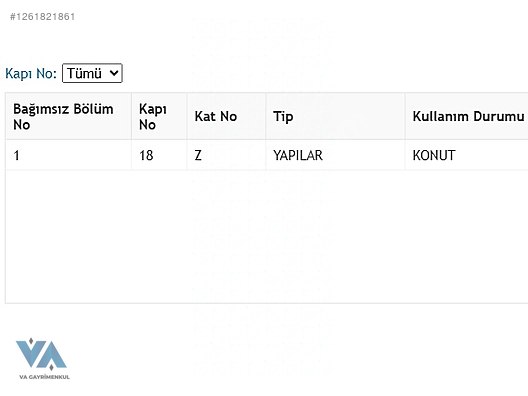Click the listing ID #1261821861 text
Image resolution: width=528 pixels, height=396 pixels.
click(x=42, y=17)
